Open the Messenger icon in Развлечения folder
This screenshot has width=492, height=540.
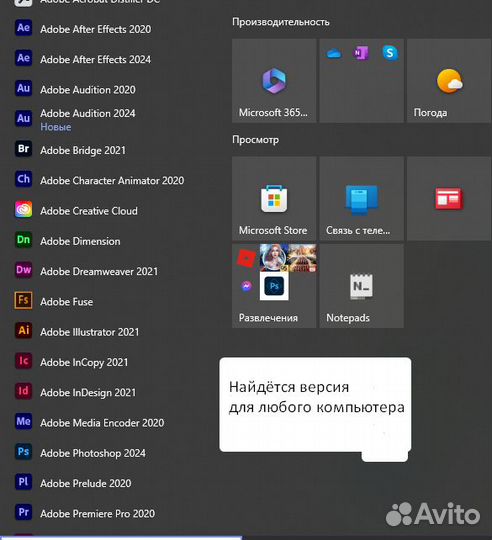coord(247,286)
